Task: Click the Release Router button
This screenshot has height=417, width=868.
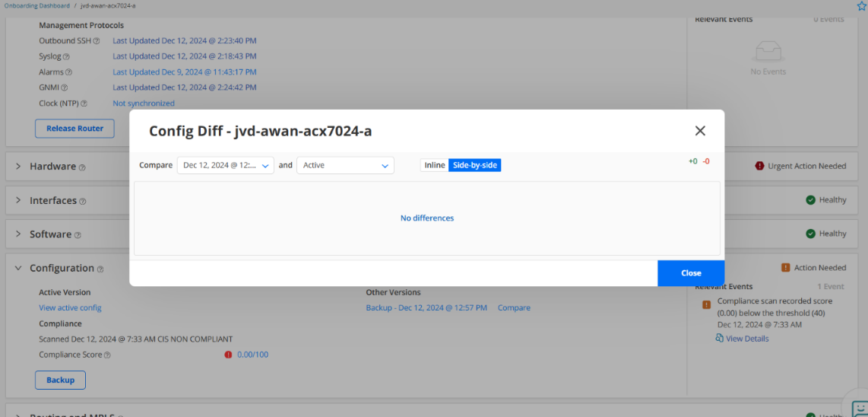Action: pyautogui.click(x=74, y=128)
